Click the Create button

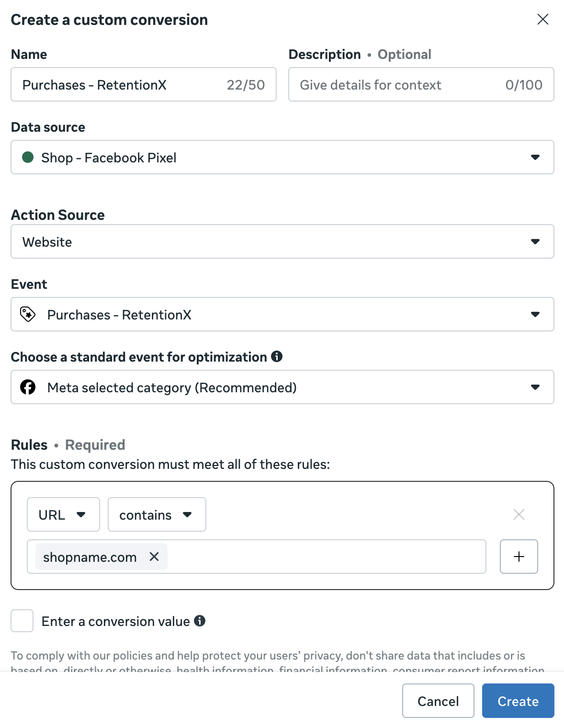point(518,701)
